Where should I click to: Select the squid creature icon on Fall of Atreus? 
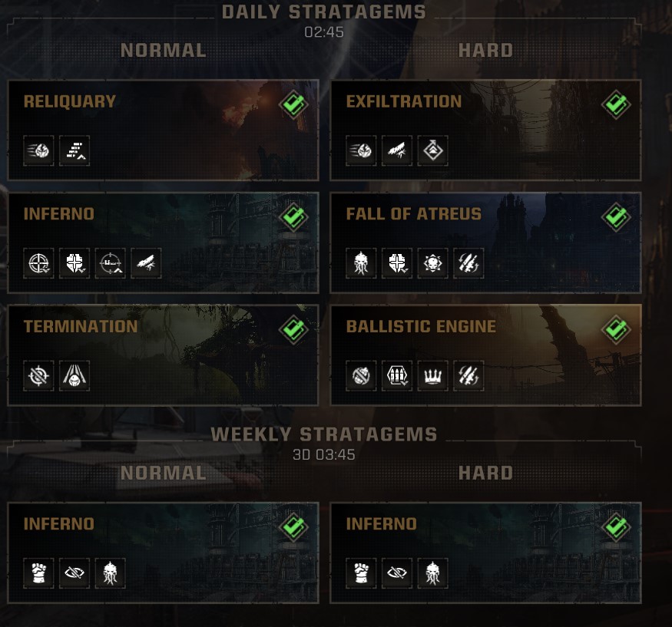[x=361, y=263]
